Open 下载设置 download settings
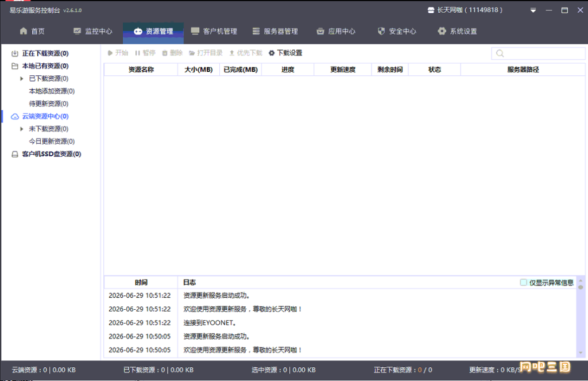Image resolution: width=588 pixels, height=381 pixels. [x=285, y=53]
